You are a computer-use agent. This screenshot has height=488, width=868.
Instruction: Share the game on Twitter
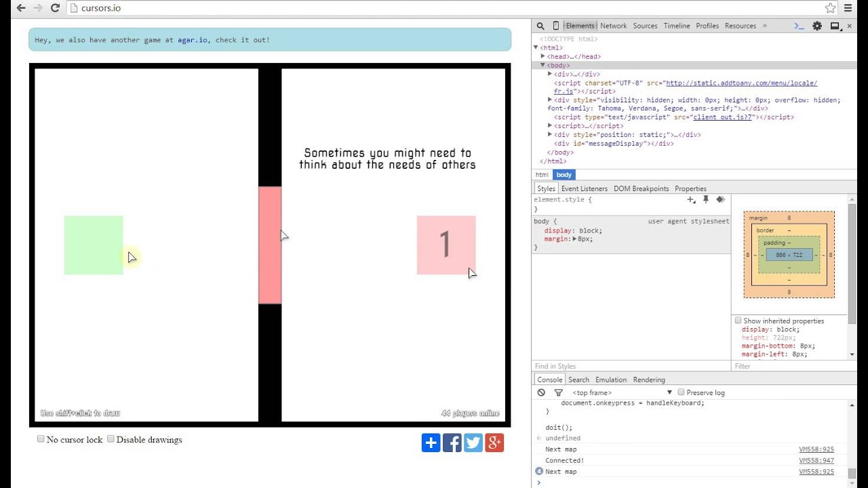(473, 443)
